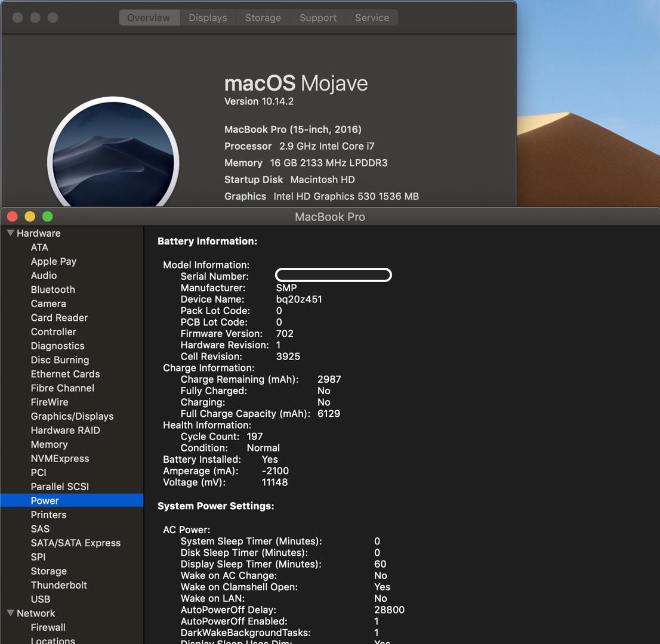Click the Charge Remaining value 2987
The width and height of the screenshot is (660, 644).
click(x=329, y=379)
